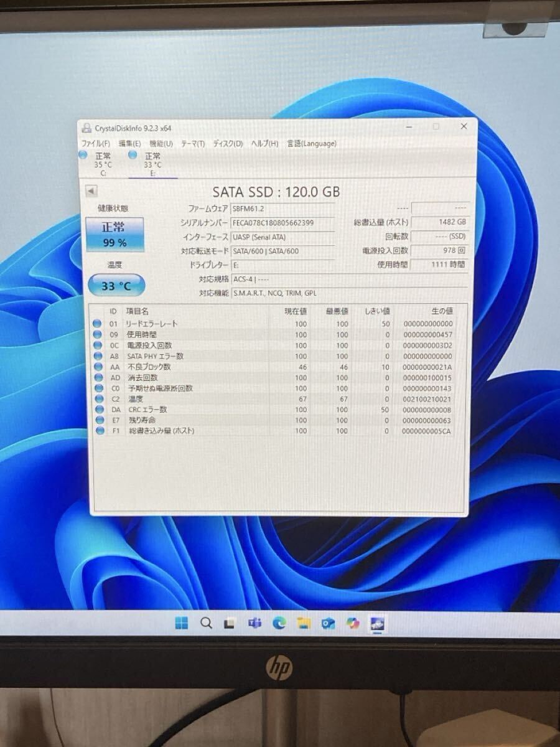This screenshot has height=747, width=560.
Task: Click the status circle for CRC エラー数 row
Action: pos(98,410)
